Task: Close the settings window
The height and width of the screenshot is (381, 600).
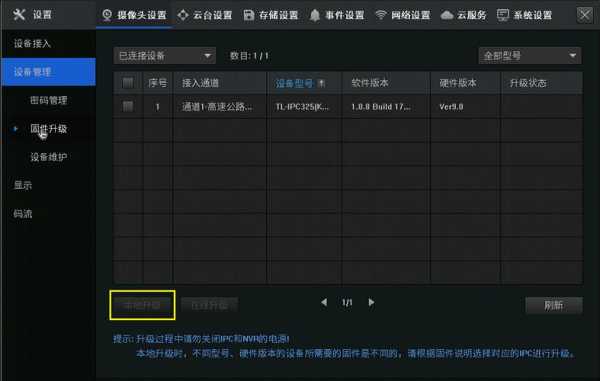Action: click(585, 15)
